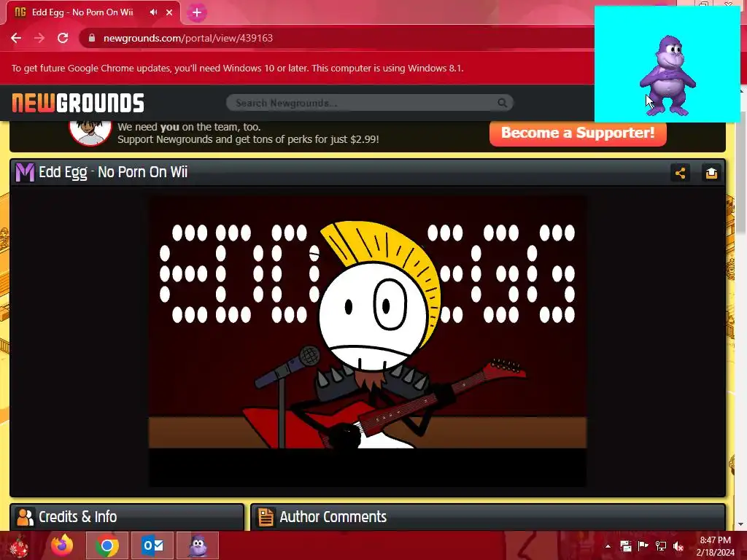This screenshot has height=560, width=747.
Task: Open Outlook from the taskbar
Action: click(x=152, y=545)
